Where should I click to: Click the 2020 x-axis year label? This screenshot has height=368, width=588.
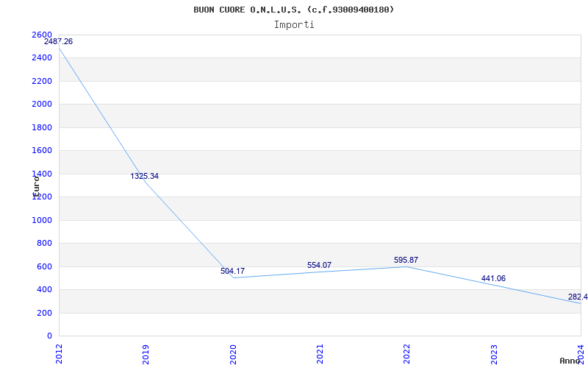tap(233, 354)
